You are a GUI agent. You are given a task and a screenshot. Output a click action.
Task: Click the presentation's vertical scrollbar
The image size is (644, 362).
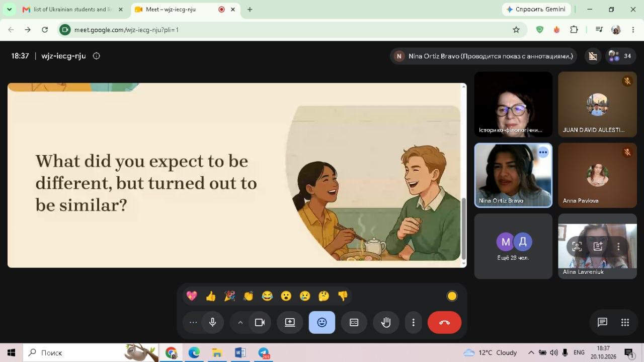tap(464, 229)
